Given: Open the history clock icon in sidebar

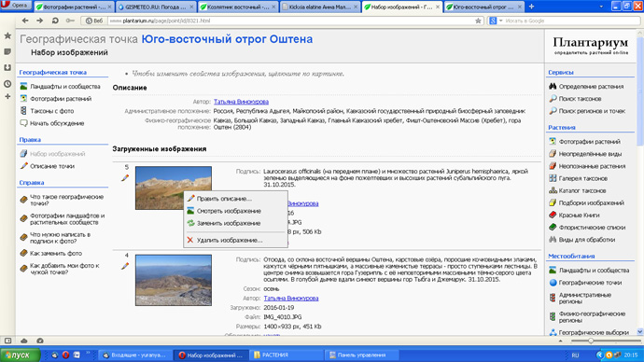Looking at the screenshot, I should (x=7, y=83).
